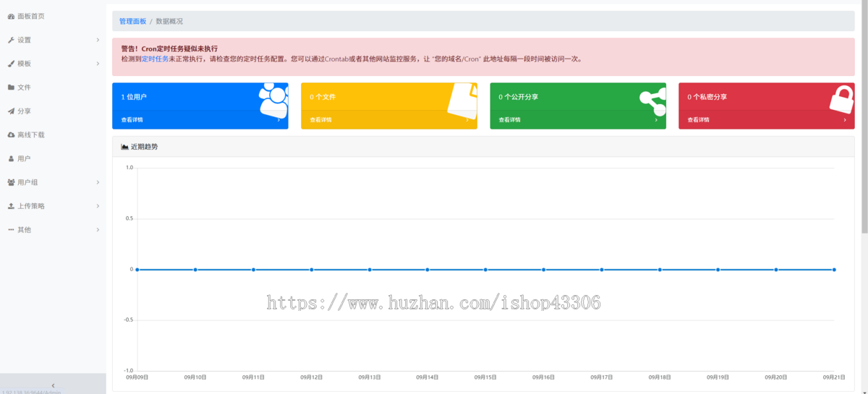Click the users icon on the blue card
The image size is (868, 394).
pos(273,100)
